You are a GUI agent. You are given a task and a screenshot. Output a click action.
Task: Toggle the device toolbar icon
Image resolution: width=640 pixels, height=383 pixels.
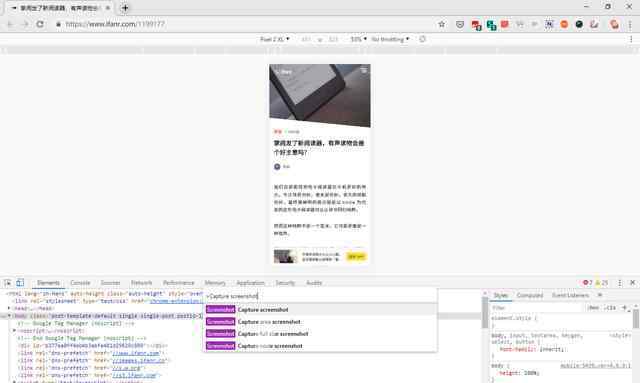pos(20,283)
